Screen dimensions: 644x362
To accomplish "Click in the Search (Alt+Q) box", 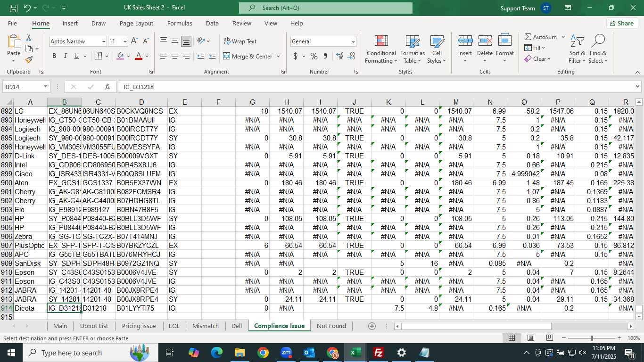I will click(x=326, y=8).
